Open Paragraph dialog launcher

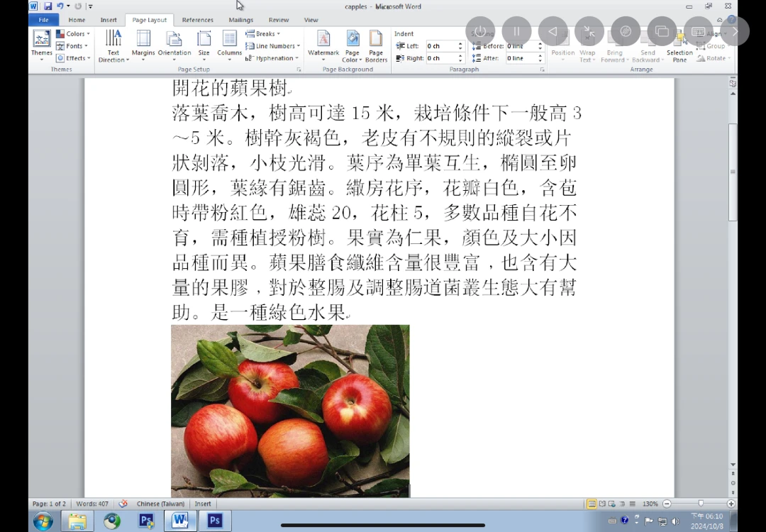[542, 70]
